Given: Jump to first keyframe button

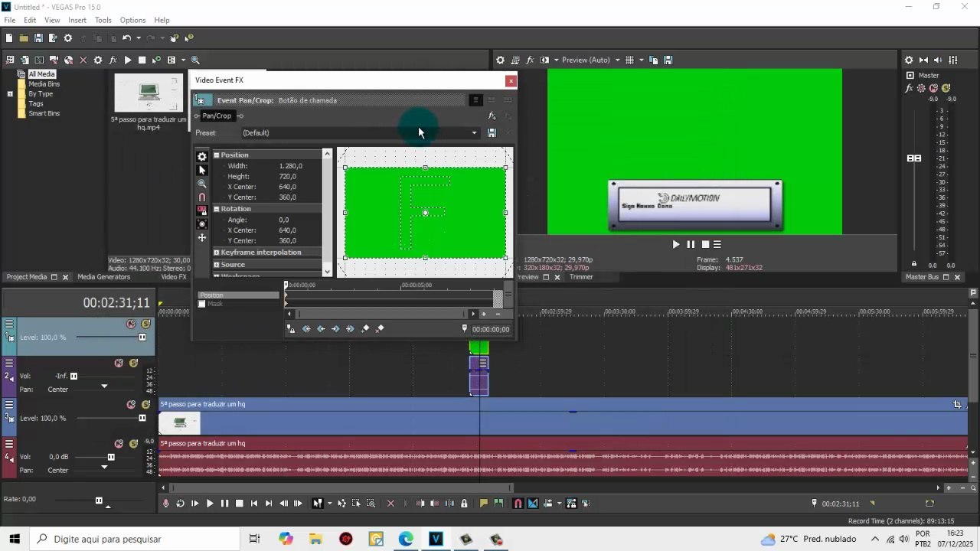Looking at the screenshot, I should tap(306, 329).
